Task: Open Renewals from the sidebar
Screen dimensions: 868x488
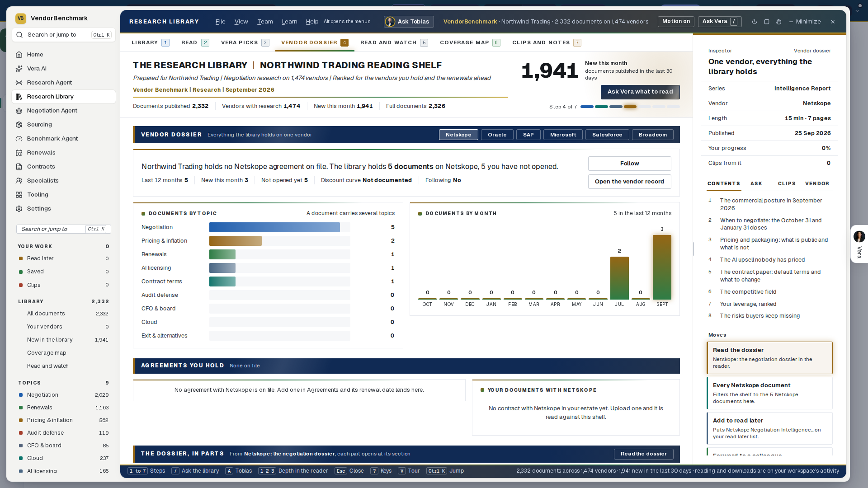Action: tap(63, 153)
